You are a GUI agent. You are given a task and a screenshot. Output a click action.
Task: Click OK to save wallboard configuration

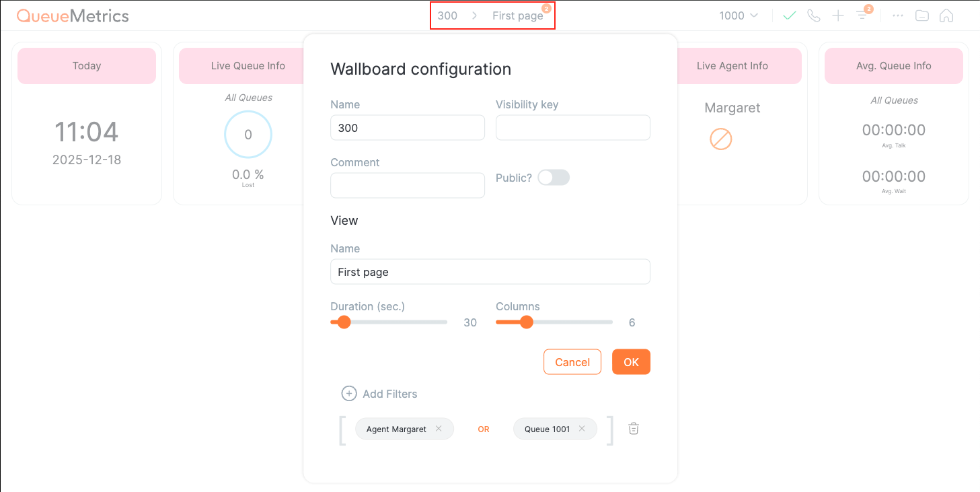click(630, 361)
